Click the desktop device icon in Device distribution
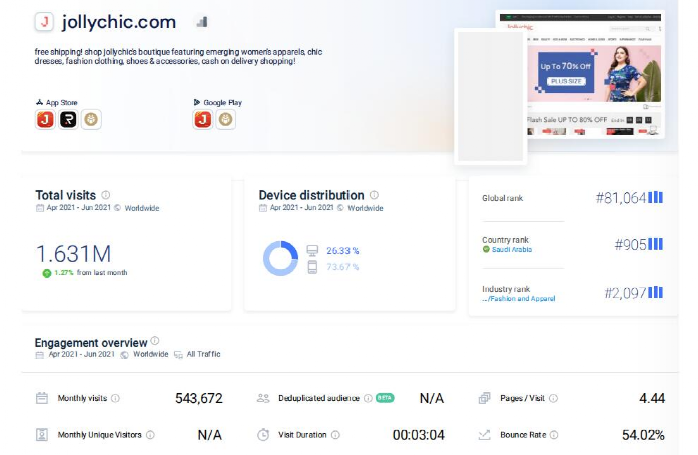 pos(312,251)
